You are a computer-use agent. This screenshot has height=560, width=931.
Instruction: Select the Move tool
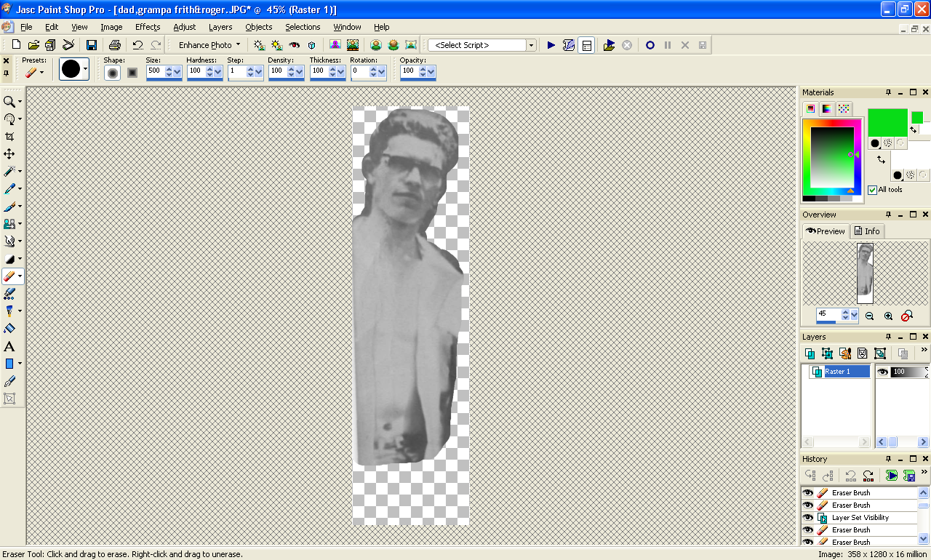[x=9, y=154]
